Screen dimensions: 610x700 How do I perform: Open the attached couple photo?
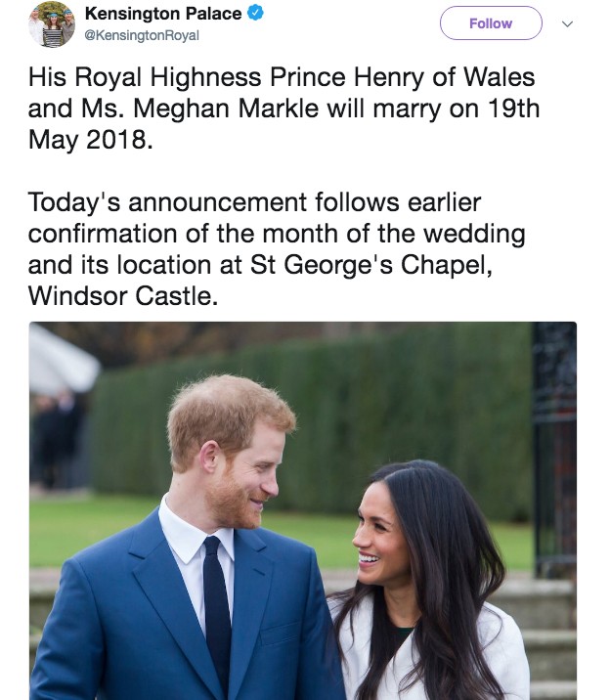point(302,510)
